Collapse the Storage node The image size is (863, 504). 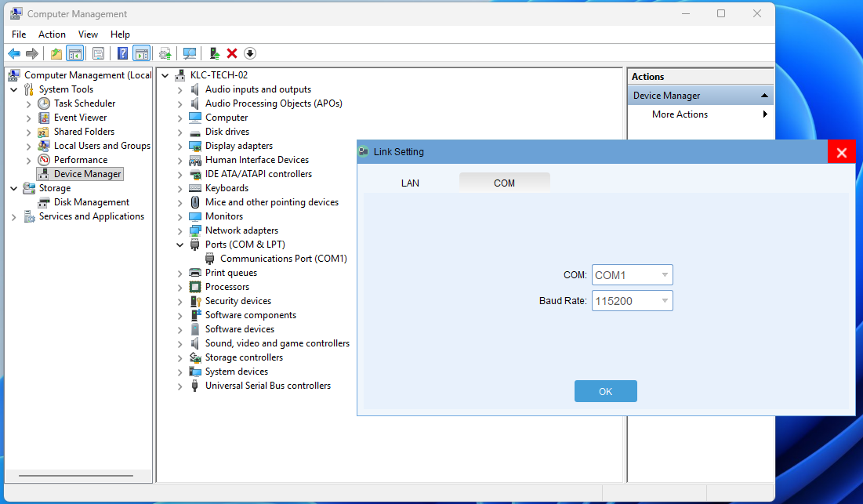(x=14, y=188)
